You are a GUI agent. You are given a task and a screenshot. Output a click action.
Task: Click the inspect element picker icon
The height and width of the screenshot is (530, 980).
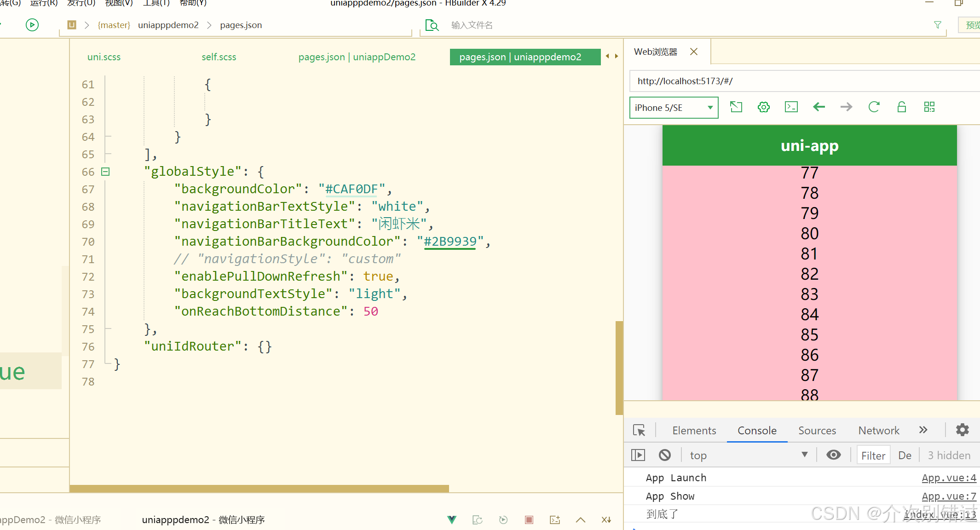point(639,430)
